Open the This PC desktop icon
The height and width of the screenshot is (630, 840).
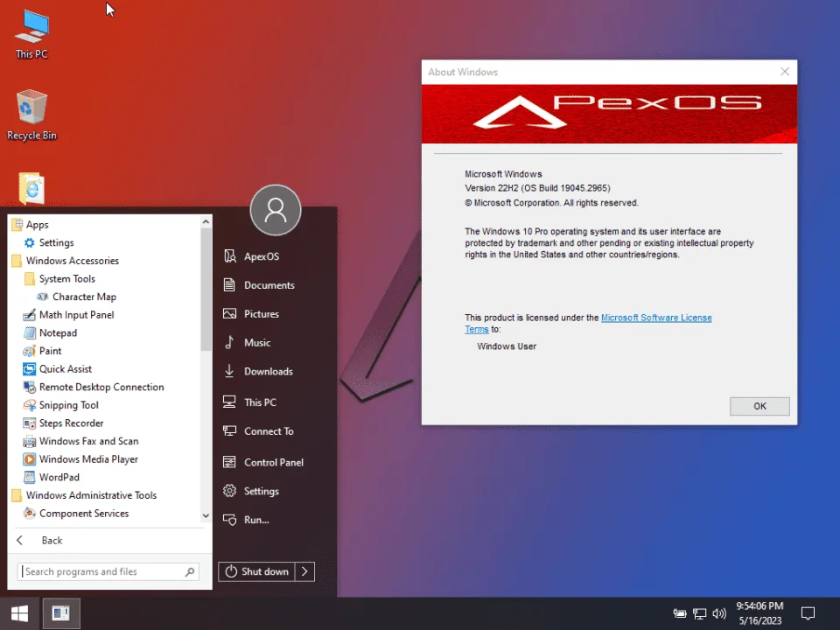[31, 35]
